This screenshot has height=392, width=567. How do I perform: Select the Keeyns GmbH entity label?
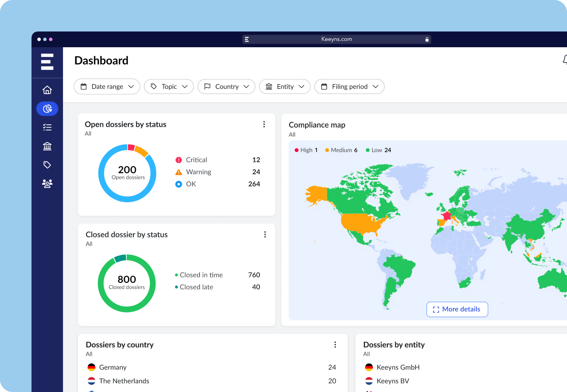(x=398, y=367)
